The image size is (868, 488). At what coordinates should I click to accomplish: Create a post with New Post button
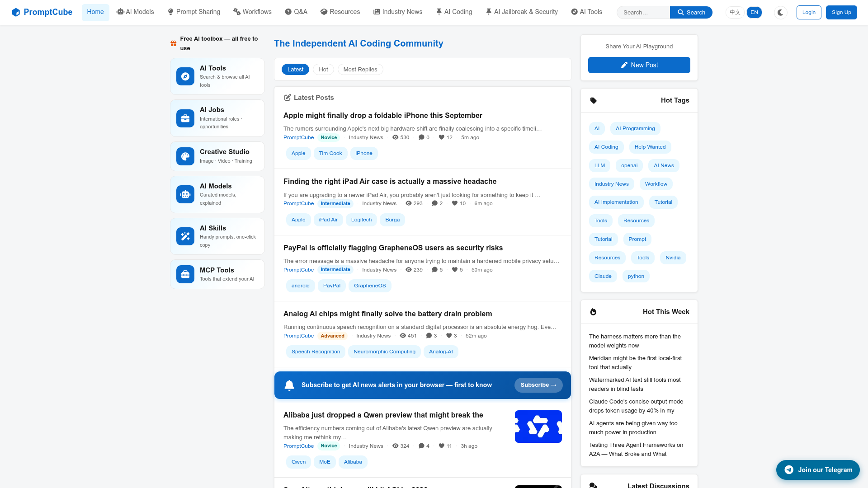coord(639,65)
